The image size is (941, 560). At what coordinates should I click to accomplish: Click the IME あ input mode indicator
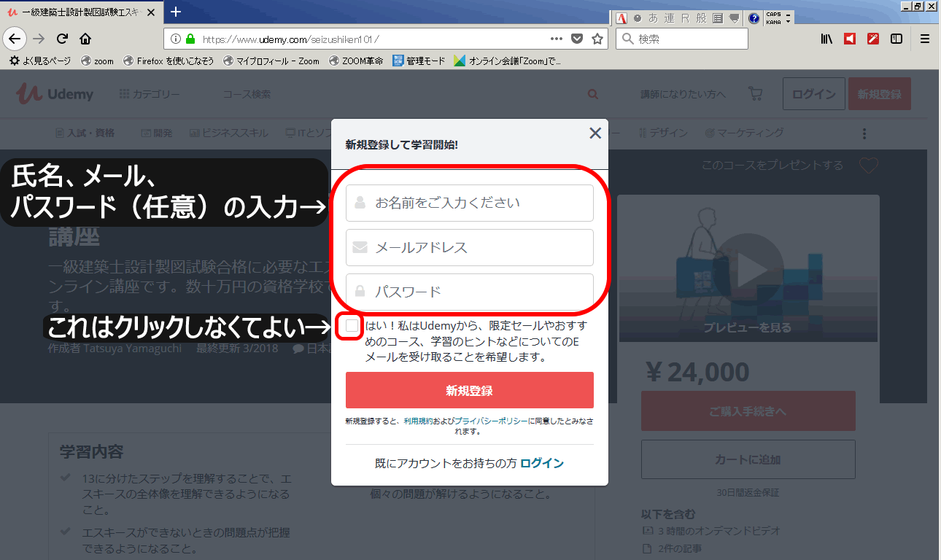[652, 18]
